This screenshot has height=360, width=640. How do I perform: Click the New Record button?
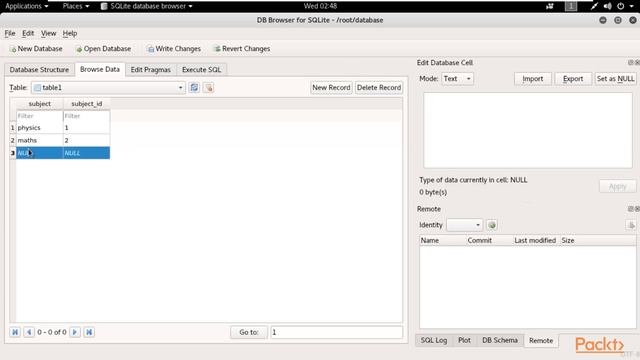(x=331, y=87)
